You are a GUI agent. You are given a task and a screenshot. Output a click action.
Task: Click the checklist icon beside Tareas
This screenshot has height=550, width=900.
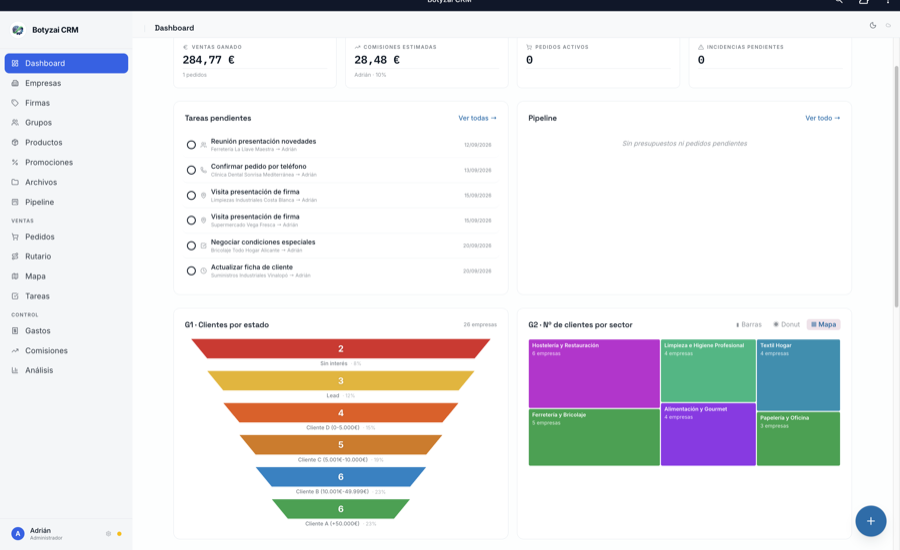(x=15, y=296)
